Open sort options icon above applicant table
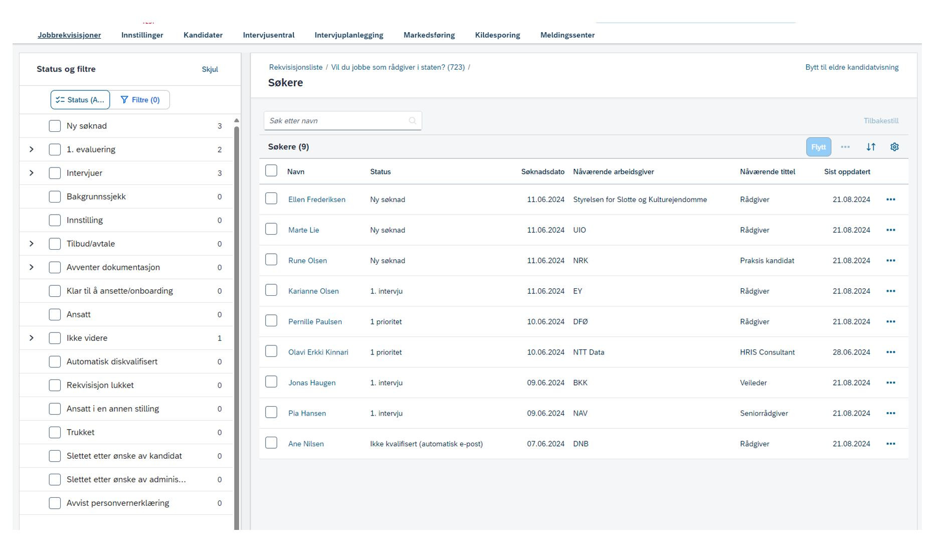948x560 pixels. 871,147
